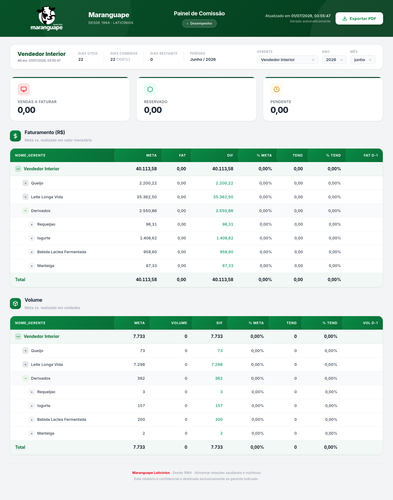Collapse Vendedor Interior row in Faturamento table
393x500 pixels.
[x=18, y=169]
